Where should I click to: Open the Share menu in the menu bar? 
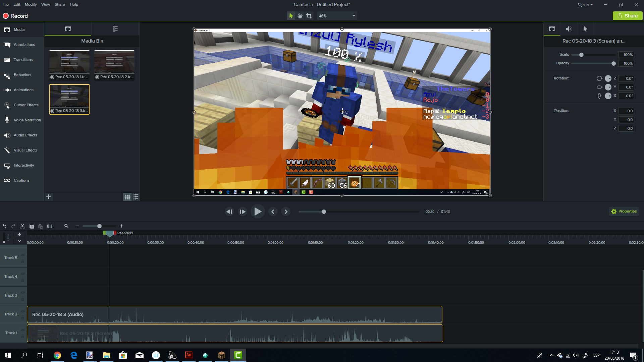click(60, 4)
